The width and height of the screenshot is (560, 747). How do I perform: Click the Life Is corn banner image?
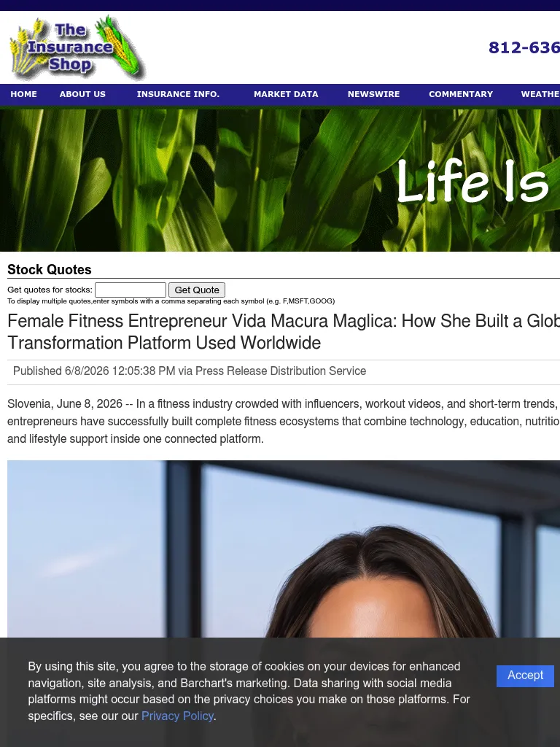click(x=280, y=180)
